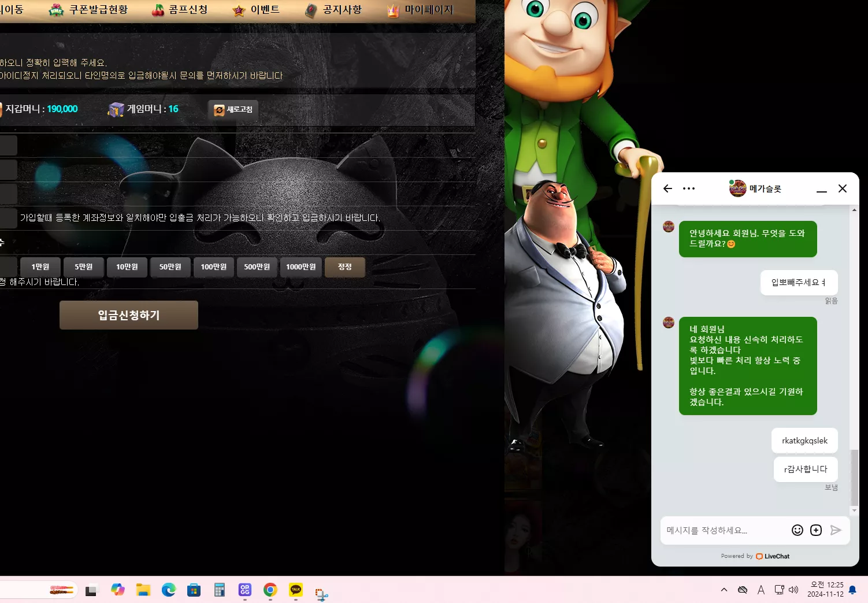This screenshot has width=868, height=603.
Task: Click the '입뽀빼주세요' chat message
Action: click(x=799, y=283)
